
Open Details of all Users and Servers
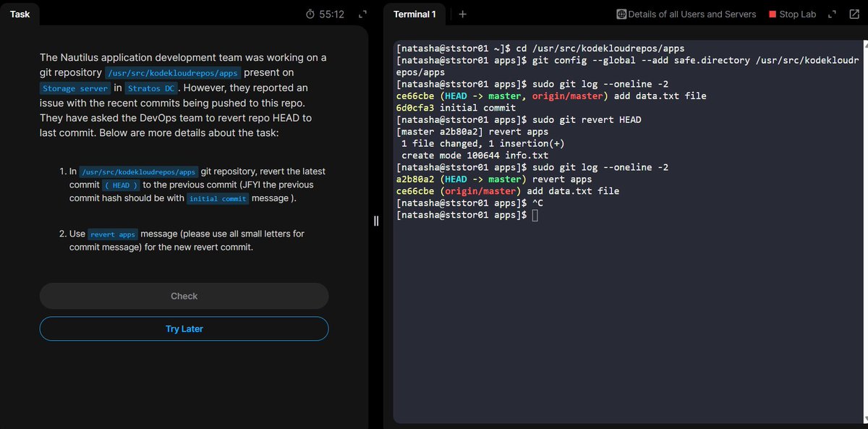(x=686, y=14)
